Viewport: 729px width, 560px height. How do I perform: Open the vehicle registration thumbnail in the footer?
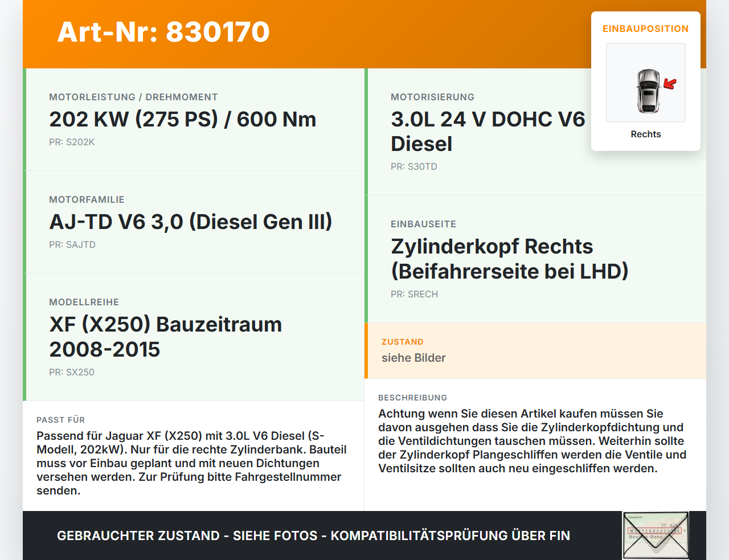pyautogui.click(x=656, y=536)
